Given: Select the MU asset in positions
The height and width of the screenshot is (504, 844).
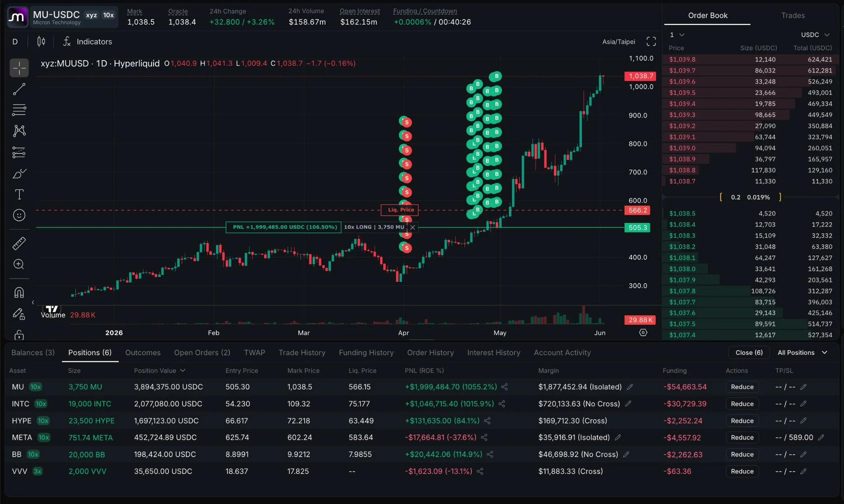Looking at the screenshot, I should click(18, 387).
